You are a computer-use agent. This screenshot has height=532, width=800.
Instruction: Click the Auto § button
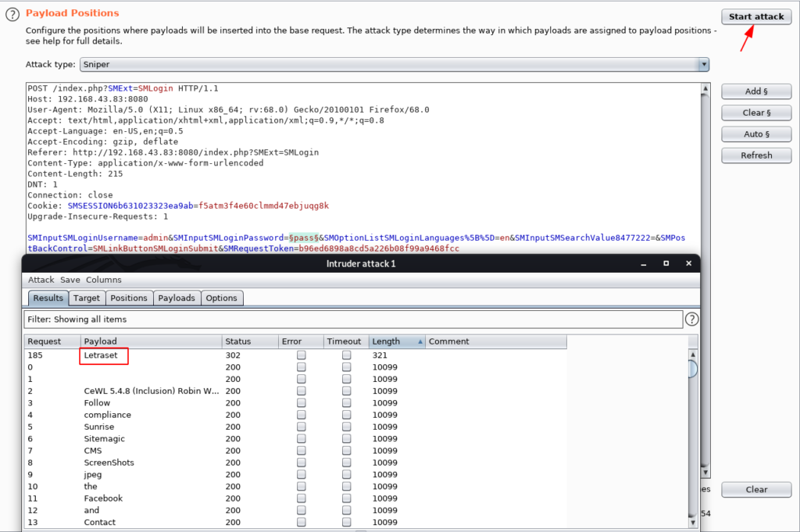pyautogui.click(x=756, y=134)
